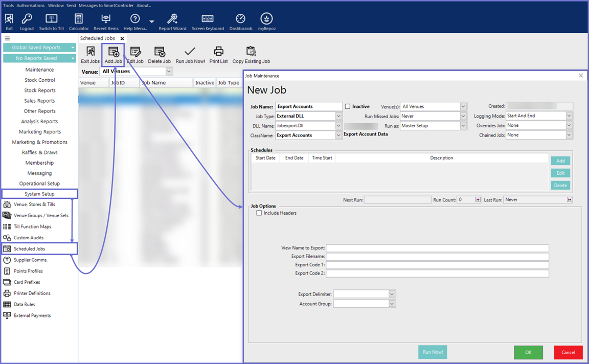Click the Delete Job icon

coord(159,52)
